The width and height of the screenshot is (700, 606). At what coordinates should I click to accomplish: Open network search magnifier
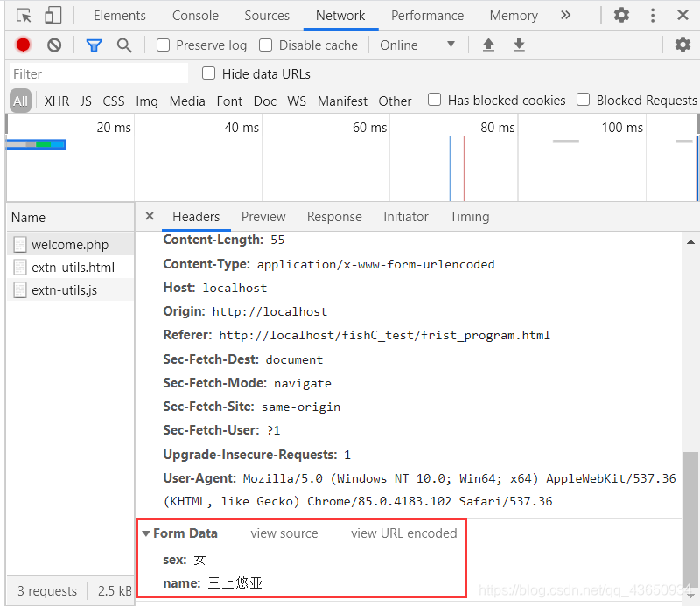click(x=124, y=45)
